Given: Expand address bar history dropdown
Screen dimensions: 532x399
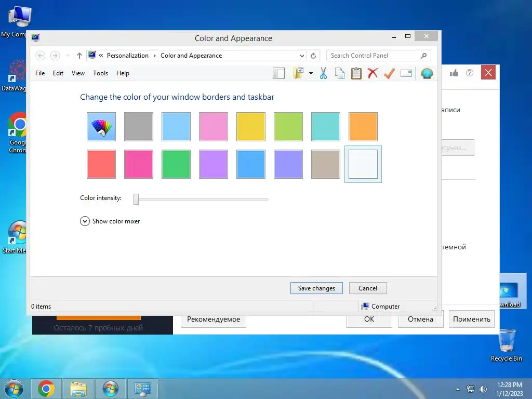Looking at the screenshot, I should 302,56.
